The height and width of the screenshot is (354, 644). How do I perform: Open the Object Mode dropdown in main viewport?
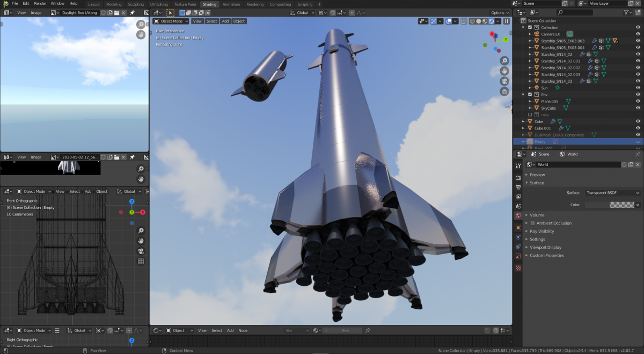click(x=171, y=21)
